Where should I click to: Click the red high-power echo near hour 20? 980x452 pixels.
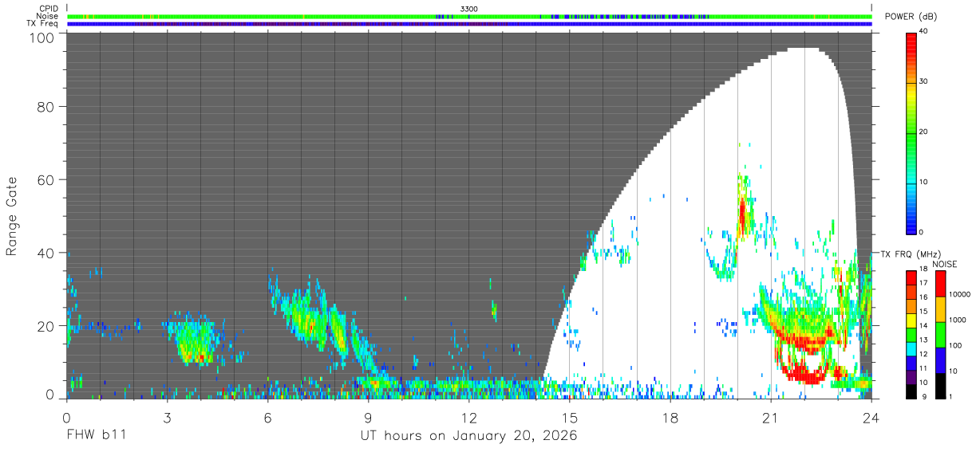(x=743, y=216)
